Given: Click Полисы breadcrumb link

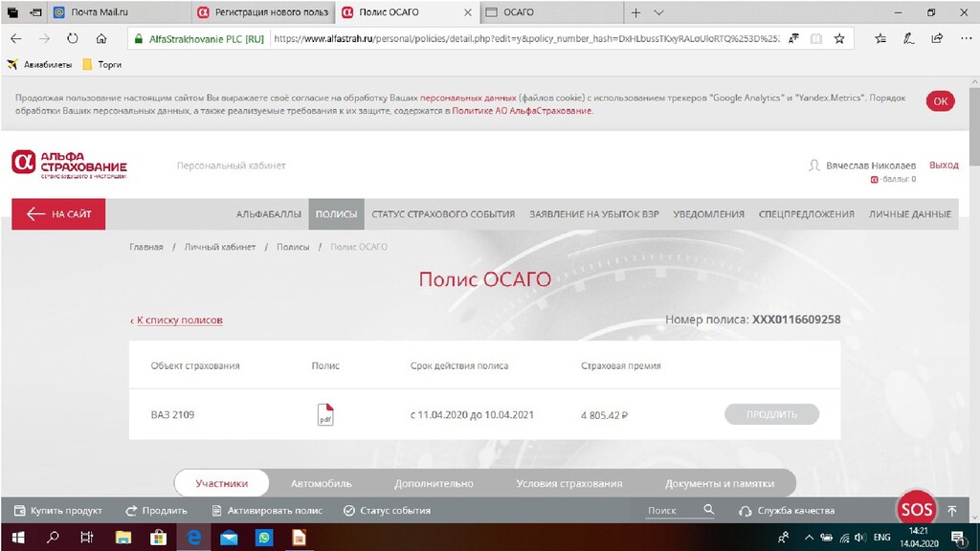Looking at the screenshot, I should coord(293,247).
